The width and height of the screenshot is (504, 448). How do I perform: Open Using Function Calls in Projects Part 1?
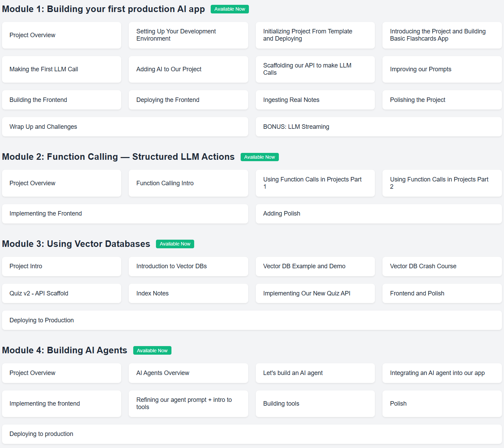coord(315,183)
